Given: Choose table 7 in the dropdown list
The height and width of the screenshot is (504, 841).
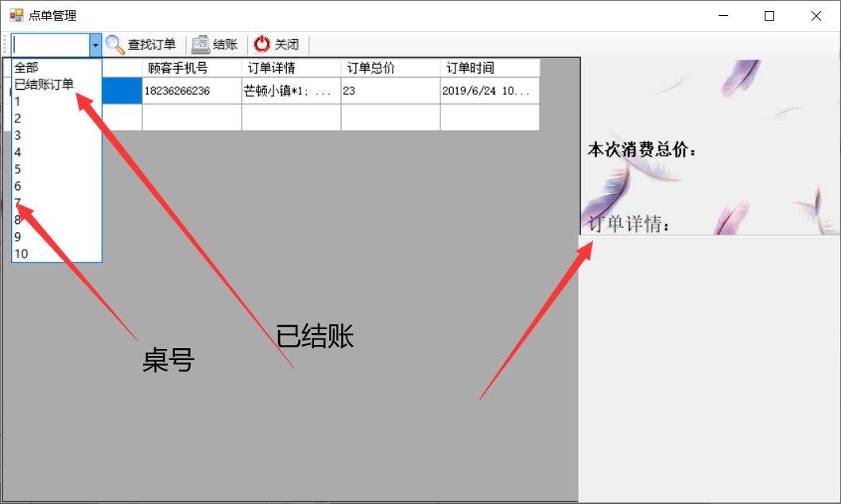Looking at the screenshot, I should (x=56, y=204).
